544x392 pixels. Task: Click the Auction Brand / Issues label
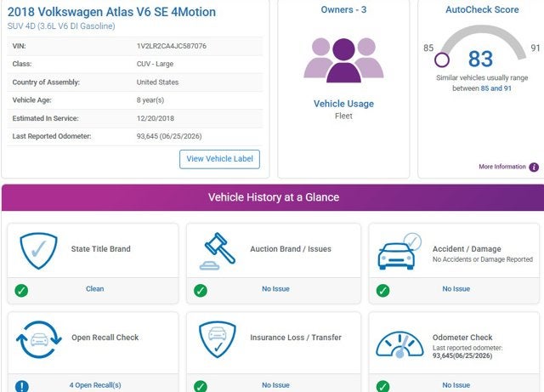(291, 249)
